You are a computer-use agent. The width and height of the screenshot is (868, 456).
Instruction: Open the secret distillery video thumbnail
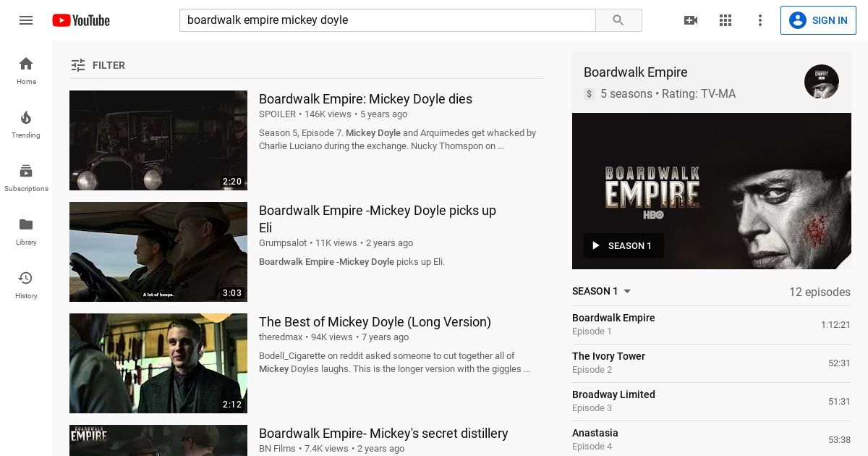coord(158,440)
